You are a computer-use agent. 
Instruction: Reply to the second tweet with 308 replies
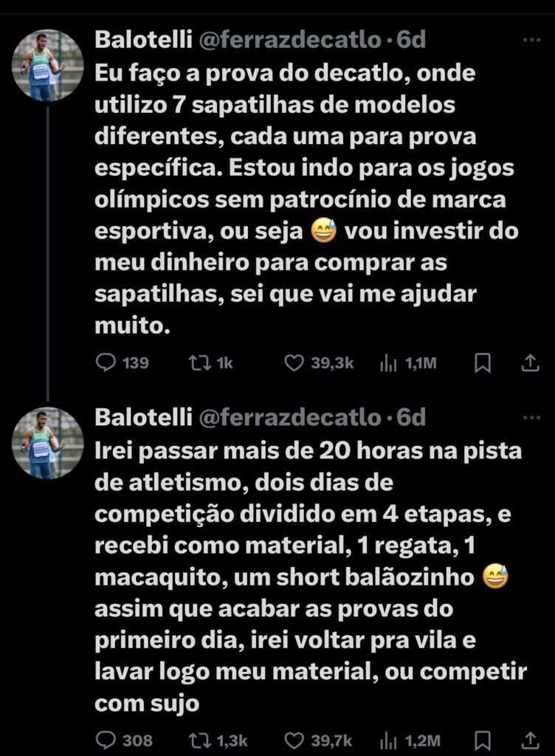point(107,740)
